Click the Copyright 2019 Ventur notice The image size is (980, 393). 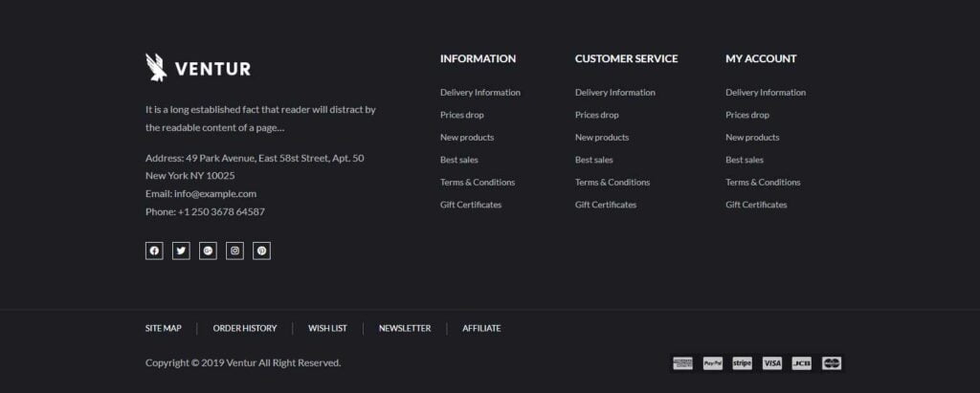point(243,363)
